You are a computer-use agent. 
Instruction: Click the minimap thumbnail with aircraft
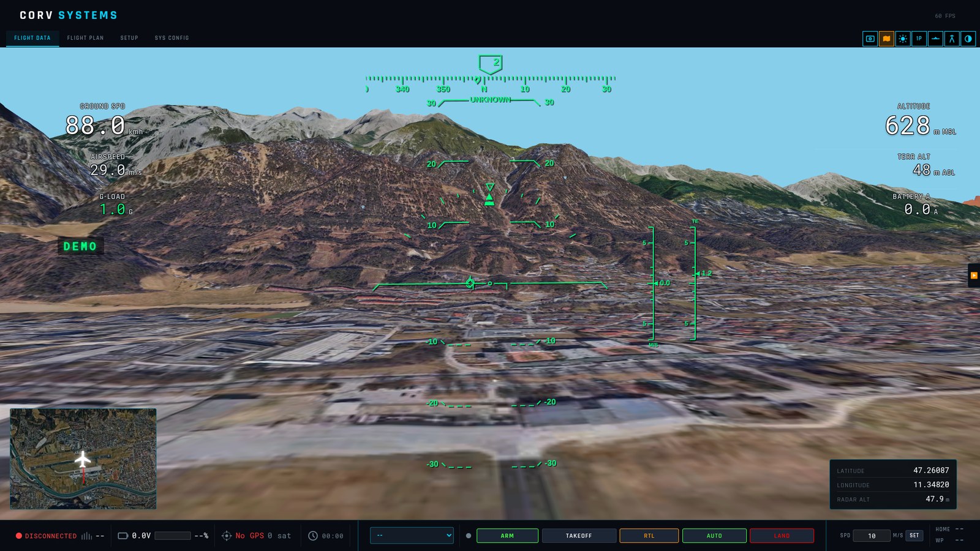click(83, 459)
